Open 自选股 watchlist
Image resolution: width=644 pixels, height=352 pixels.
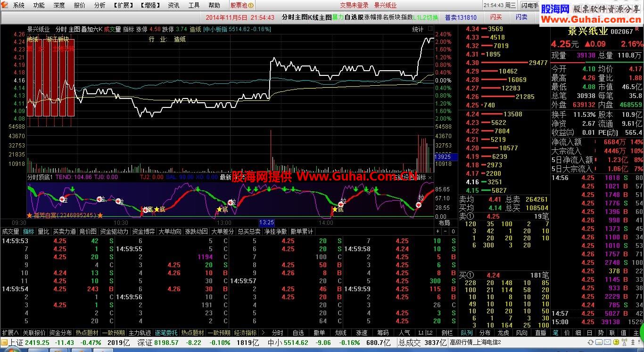click(x=354, y=17)
